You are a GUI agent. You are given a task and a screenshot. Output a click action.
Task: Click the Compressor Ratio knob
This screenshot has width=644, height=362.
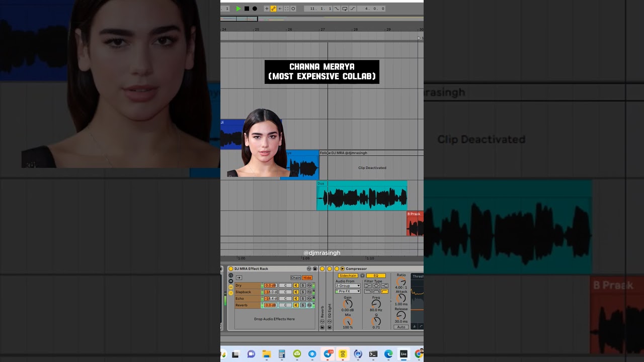401,281
